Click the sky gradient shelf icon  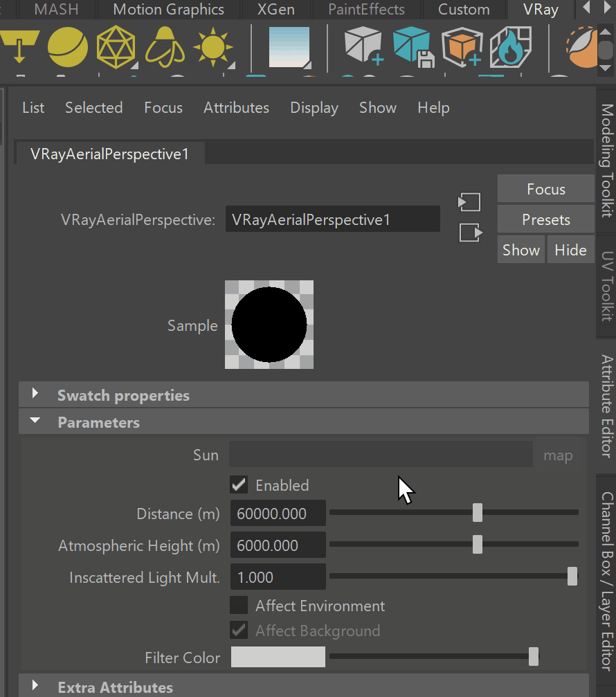pyautogui.click(x=289, y=46)
